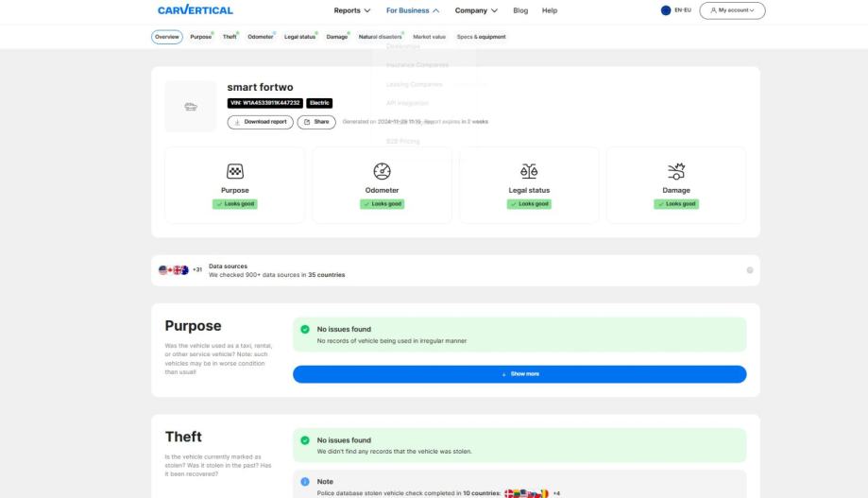The width and height of the screenshot is (868, 498).
Task: Open the Blog link
Action: [x=520, y=10]
